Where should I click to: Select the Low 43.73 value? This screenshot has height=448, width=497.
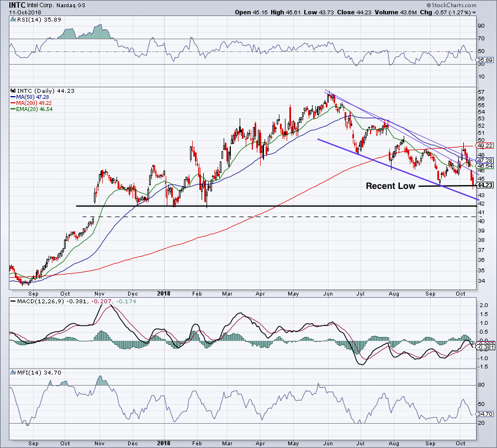[319, 12]
